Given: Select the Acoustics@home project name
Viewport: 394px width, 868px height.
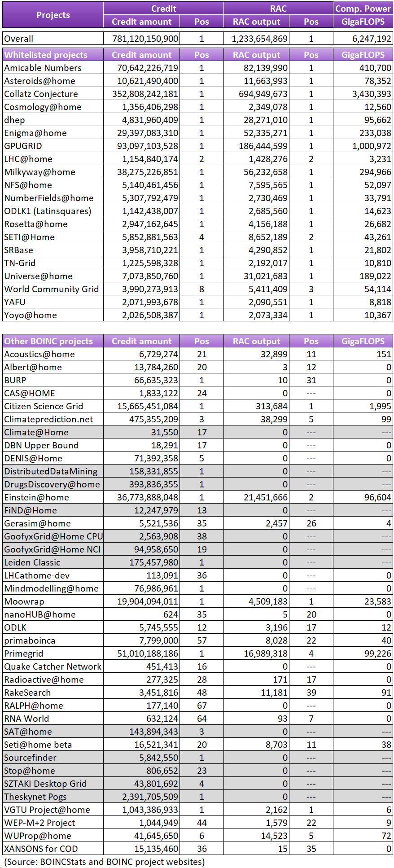Looking at the screenshot, I should [x=39, y=354].
